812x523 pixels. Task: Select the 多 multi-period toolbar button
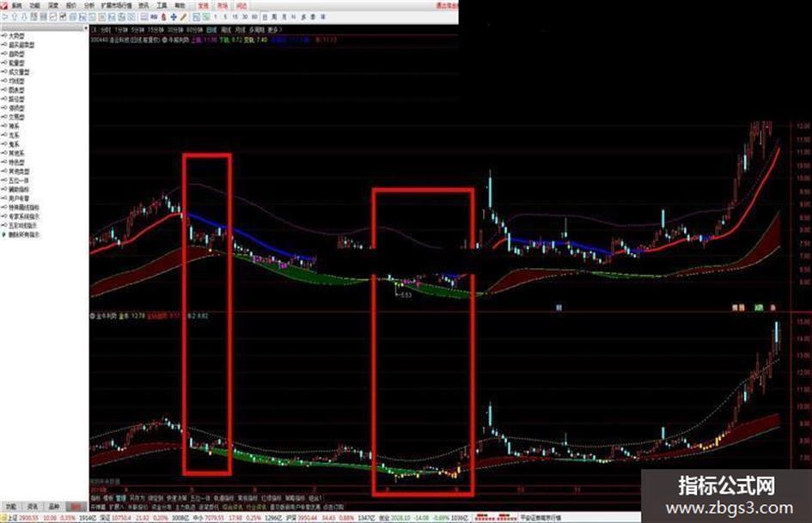303,16
